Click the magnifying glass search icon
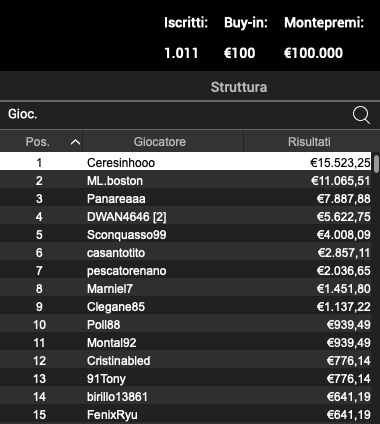Screen dimensions: 380x424 click(361, 115)
